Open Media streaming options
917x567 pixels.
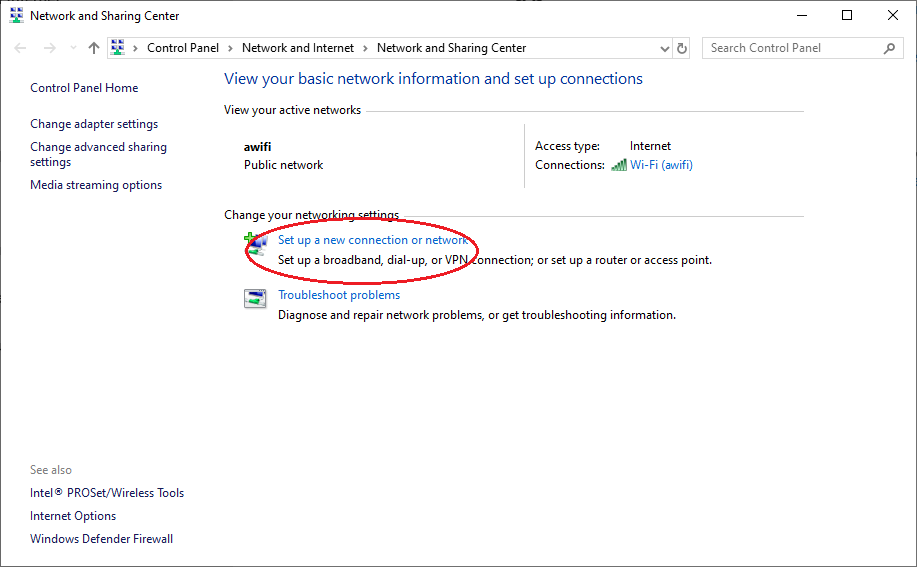pyautogui.click(x=96, y=185)
